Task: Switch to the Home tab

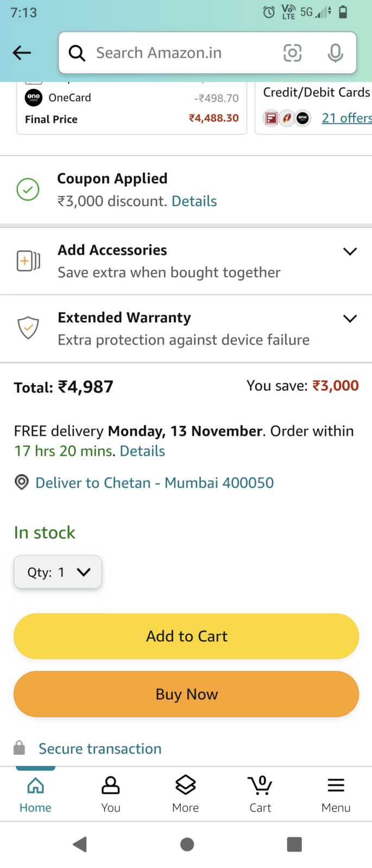Action: click(x=35, y=794)
